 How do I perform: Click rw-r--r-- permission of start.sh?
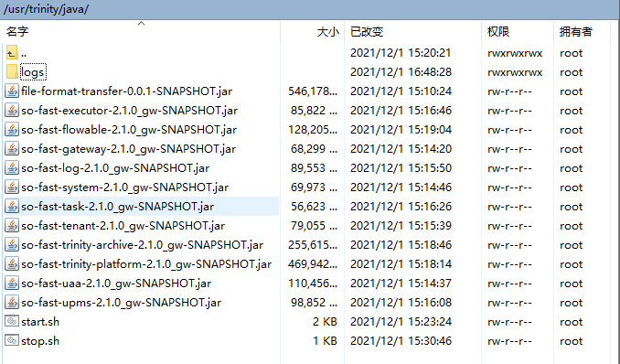[509, 322]
